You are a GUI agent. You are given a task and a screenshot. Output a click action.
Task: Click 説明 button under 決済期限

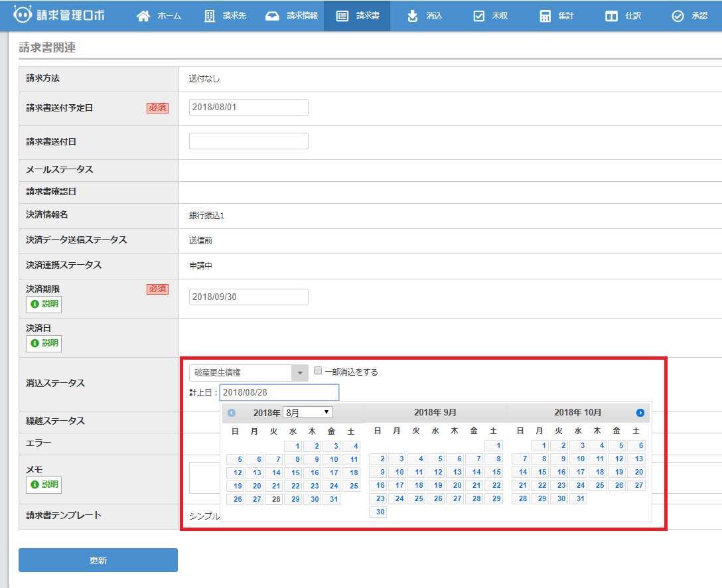(44, 305)
